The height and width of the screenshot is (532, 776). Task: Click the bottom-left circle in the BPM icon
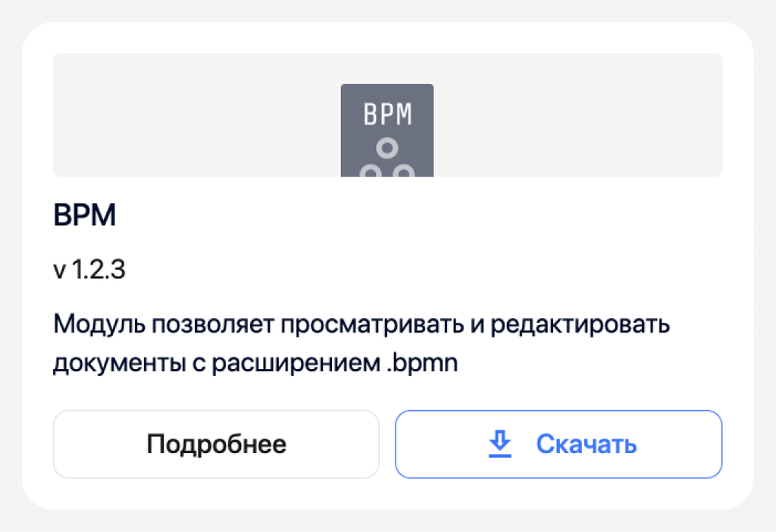(371, 171)
